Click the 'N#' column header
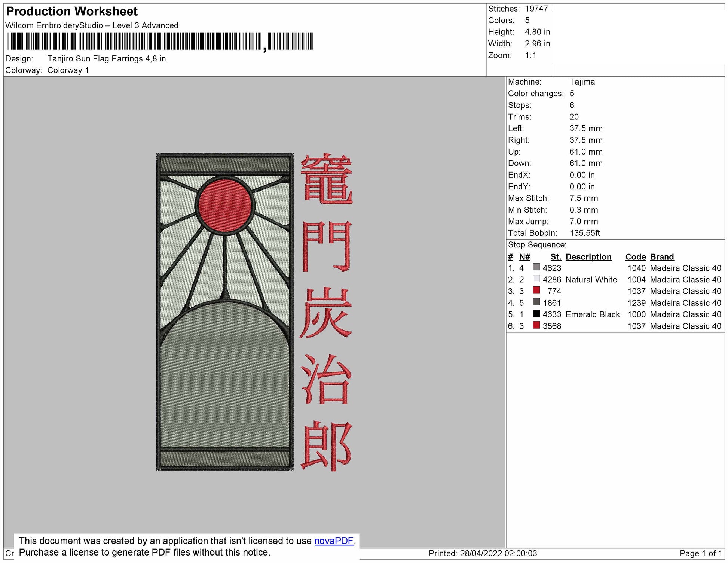Viewport: 728px width, 563px height. pyautogui.click(x=524, y=257)
